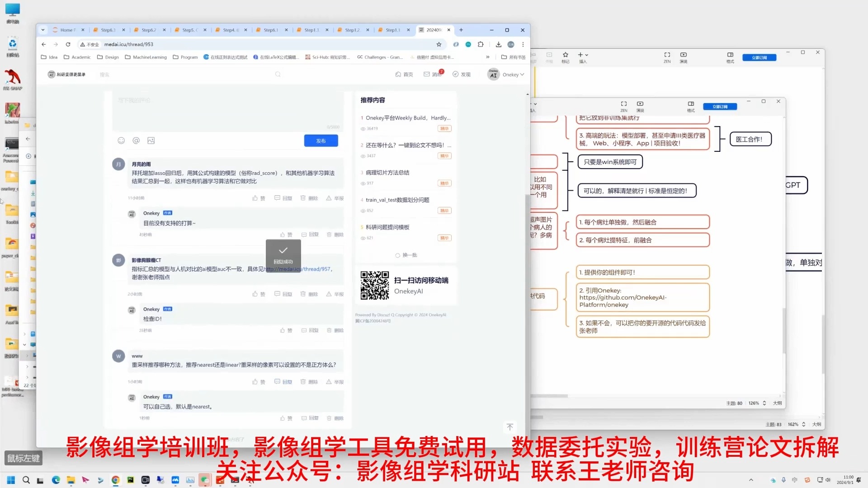
Task: Publish the comment with 发布 button
Action: point(321,141)
